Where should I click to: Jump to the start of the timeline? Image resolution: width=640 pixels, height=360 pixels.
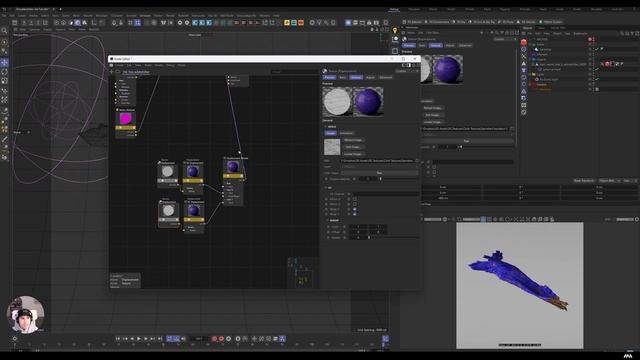118,339
